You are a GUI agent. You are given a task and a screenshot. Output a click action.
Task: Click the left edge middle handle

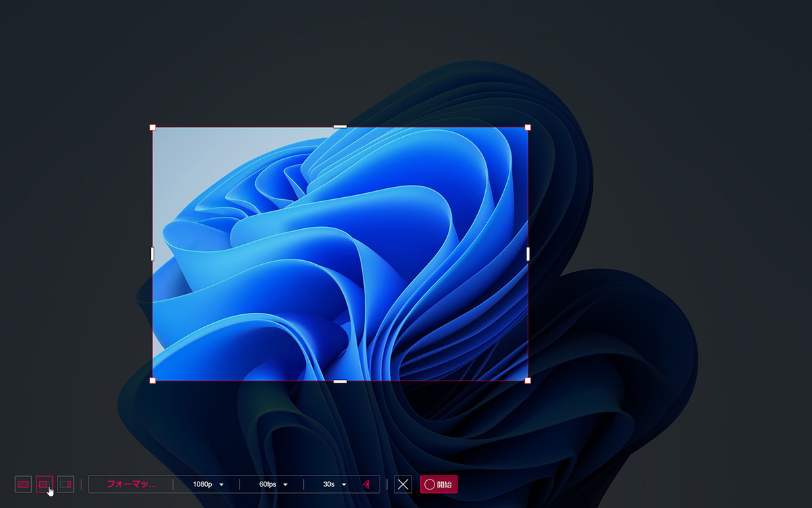tap(152, 253)
